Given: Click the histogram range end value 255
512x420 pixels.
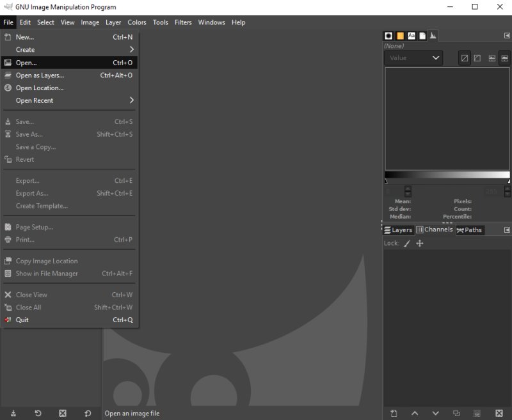Looking at the screenshot, I should pos(491,191).
